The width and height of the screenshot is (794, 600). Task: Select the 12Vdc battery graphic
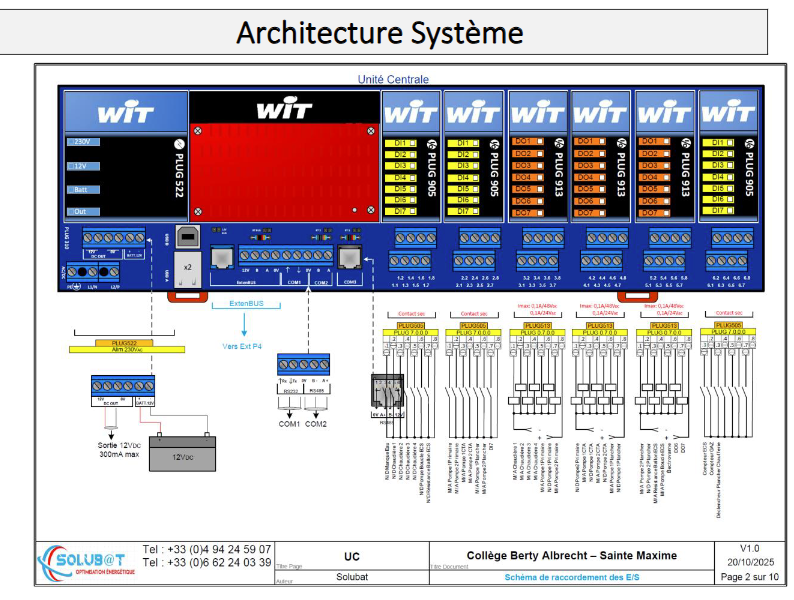[182, 452]
